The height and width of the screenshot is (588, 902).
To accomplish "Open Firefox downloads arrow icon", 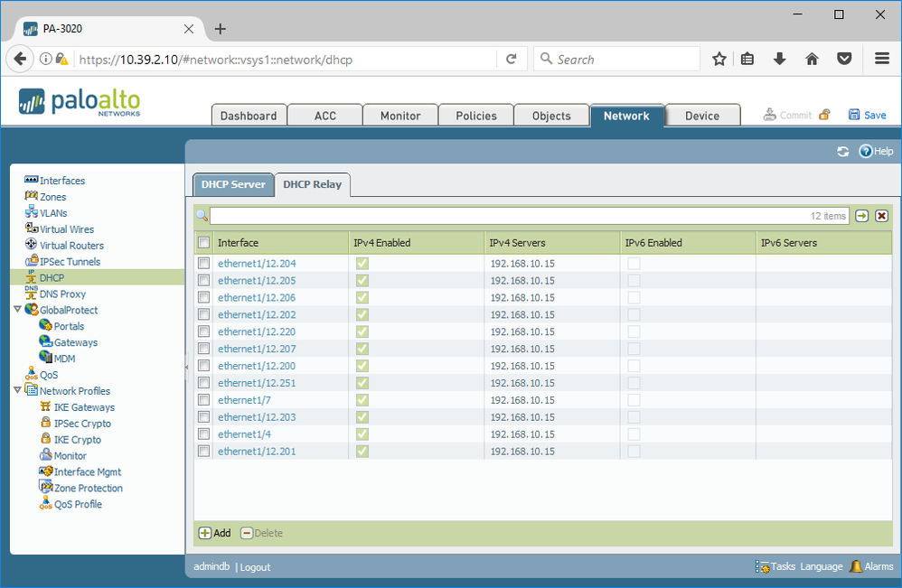I will (x=779, y=59).
